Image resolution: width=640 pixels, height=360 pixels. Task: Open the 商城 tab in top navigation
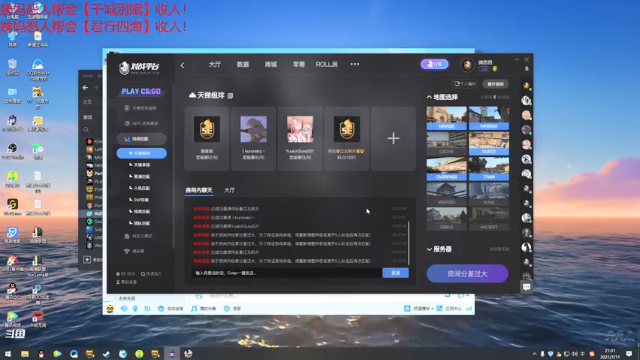coord(271,64)
